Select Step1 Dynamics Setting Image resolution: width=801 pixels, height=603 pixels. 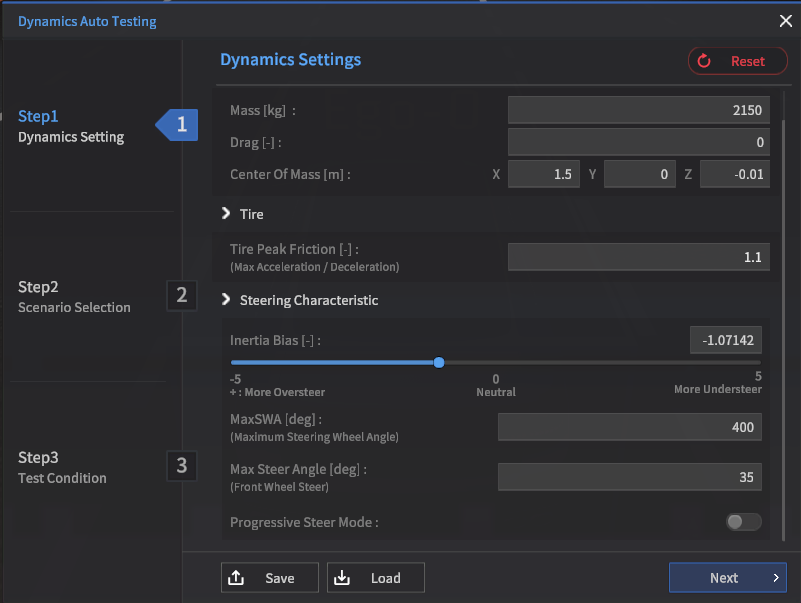click(x=71, y=126)
